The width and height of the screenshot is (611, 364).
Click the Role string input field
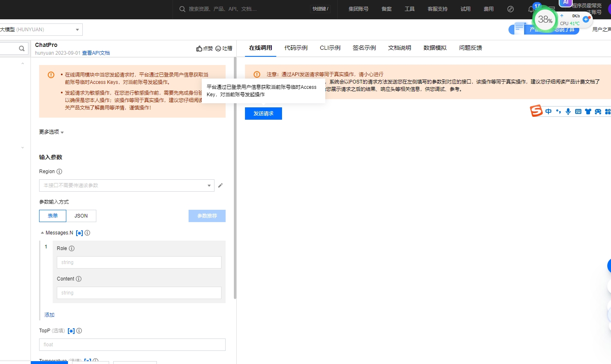coord(139,262)
